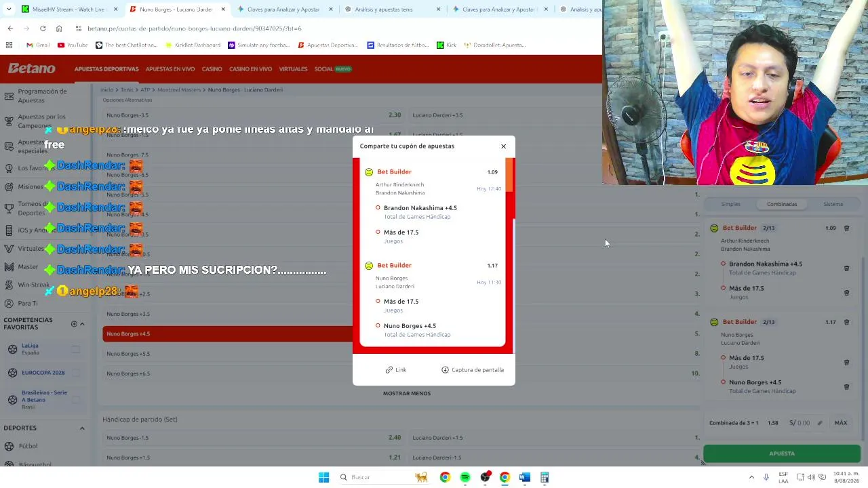Collapse the DEPORTES section
Viewport: 868px width, 488px height.
point(82,428)
